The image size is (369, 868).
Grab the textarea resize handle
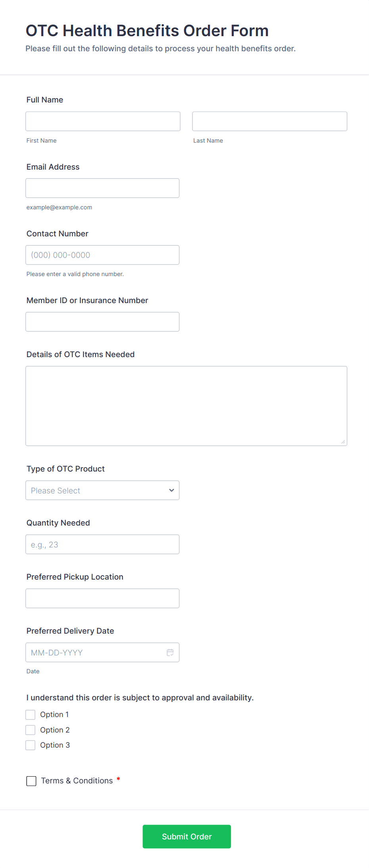(343, 441)
